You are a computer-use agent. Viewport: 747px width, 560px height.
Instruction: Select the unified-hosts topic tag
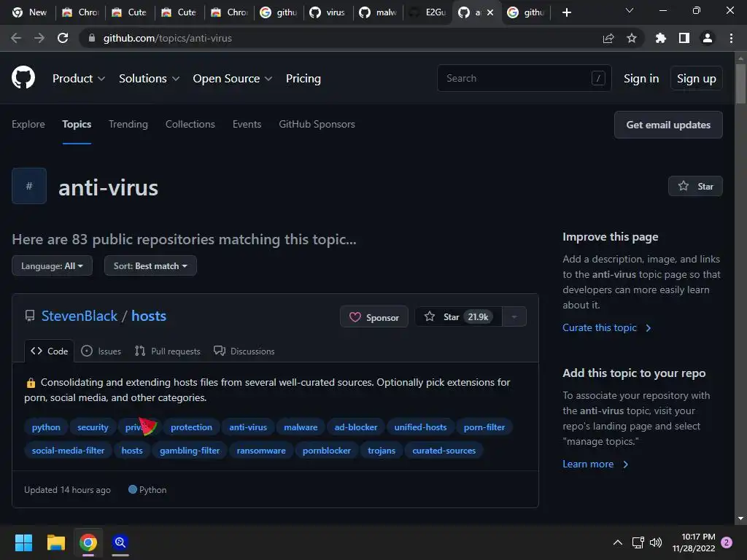click(x=420, y=427)
